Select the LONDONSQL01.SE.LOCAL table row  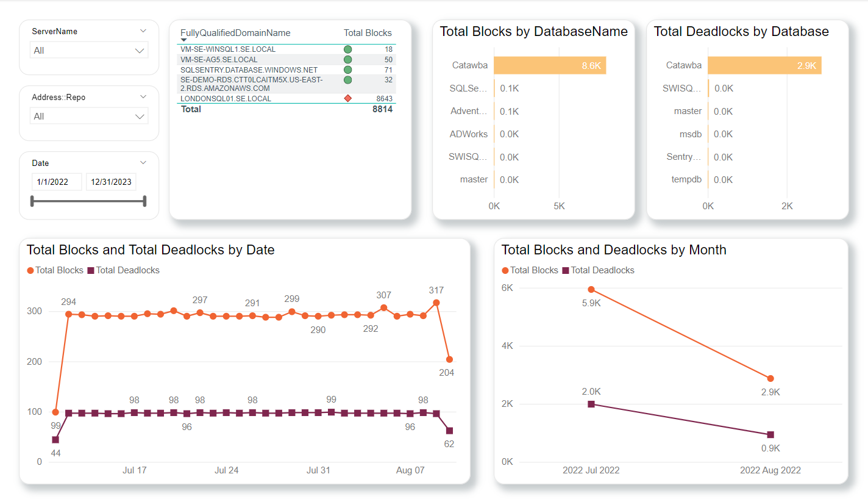[226, 98]
